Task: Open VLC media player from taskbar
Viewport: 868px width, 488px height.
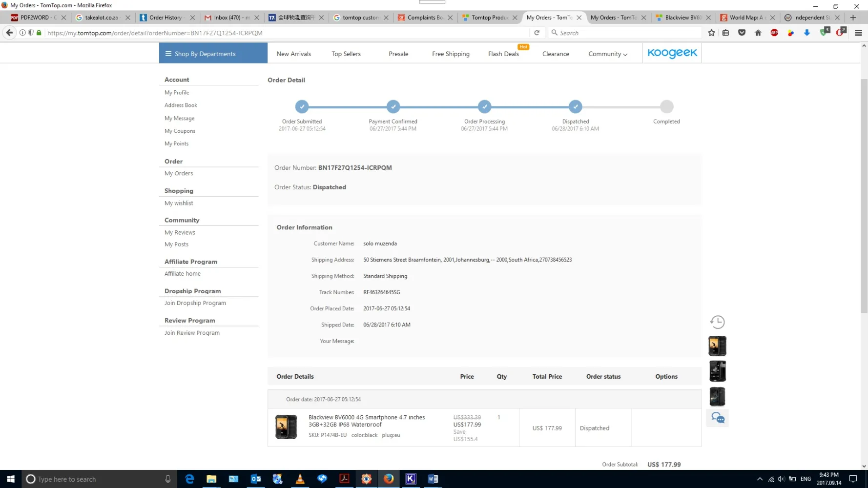Action: pos(300,479)
